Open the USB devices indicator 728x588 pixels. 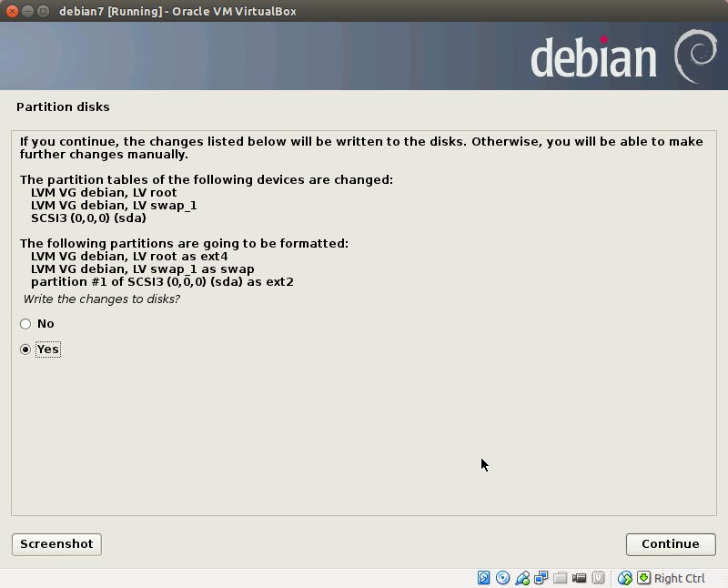pyautogui.click(x=522, y=578)
